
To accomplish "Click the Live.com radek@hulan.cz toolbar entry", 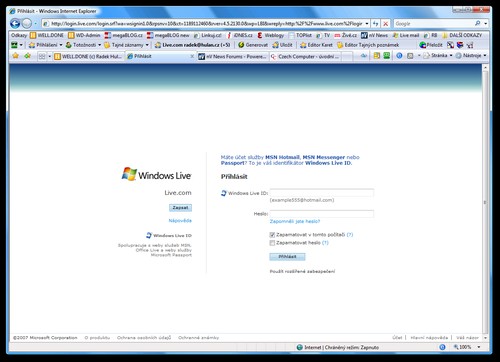I will (192, 45).
